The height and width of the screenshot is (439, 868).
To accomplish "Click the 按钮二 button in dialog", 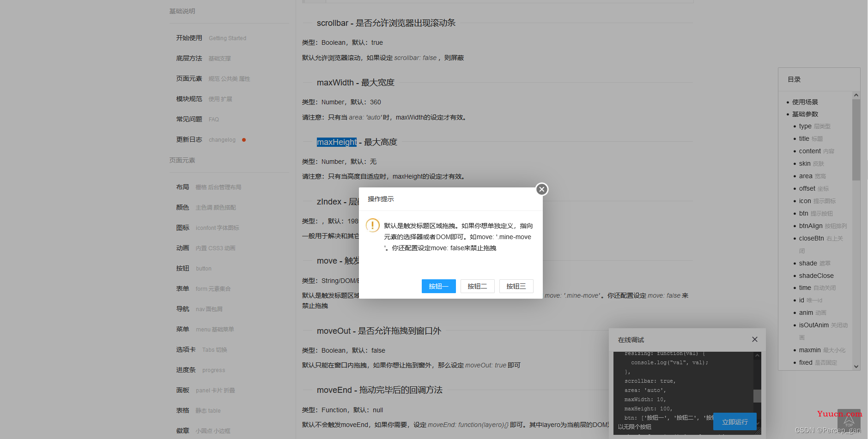I will (x=477, y=286).
